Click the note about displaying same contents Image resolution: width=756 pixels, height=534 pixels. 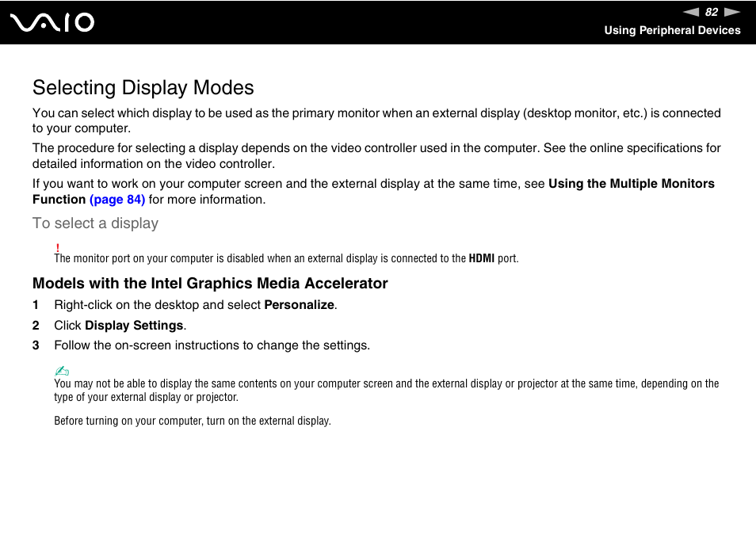coord(386,390)
